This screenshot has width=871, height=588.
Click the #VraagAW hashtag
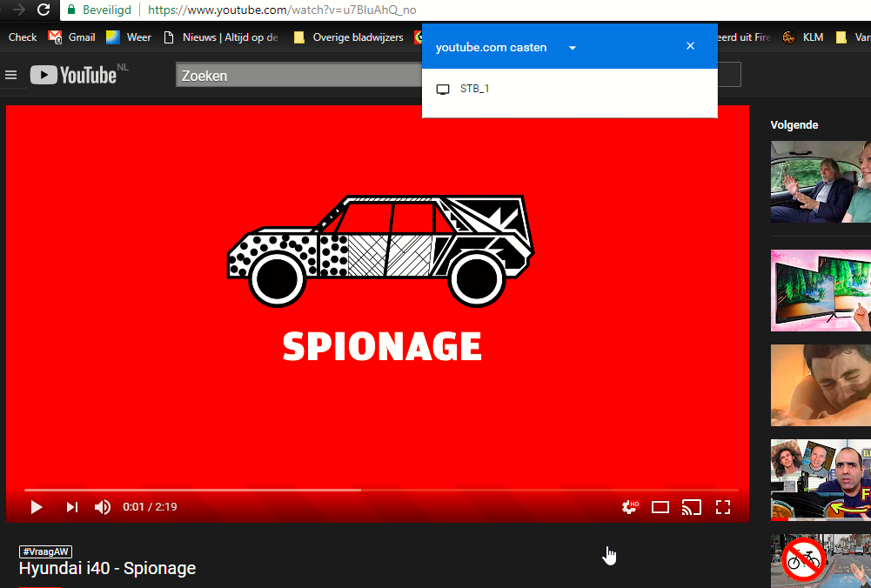45,551
